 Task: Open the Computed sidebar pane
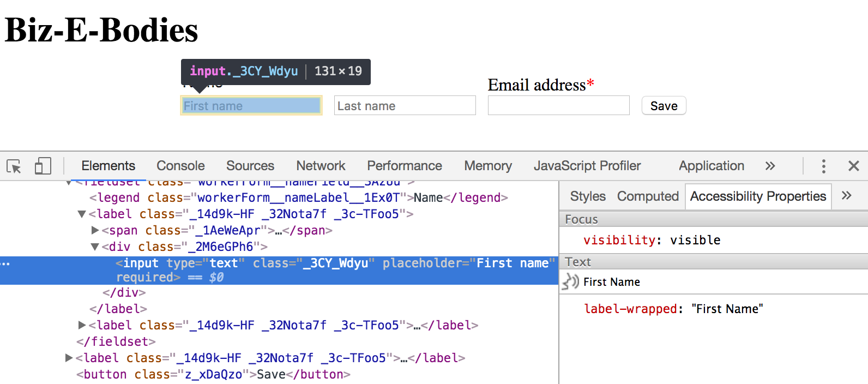tap(648, 196)
